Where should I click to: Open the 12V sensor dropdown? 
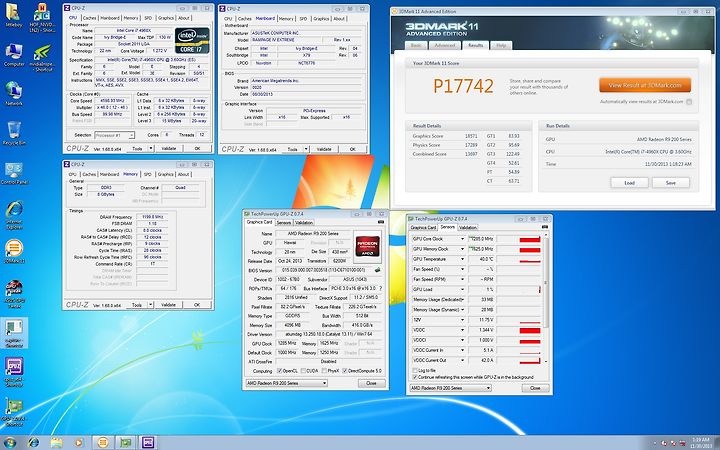(x=462, y=320)
